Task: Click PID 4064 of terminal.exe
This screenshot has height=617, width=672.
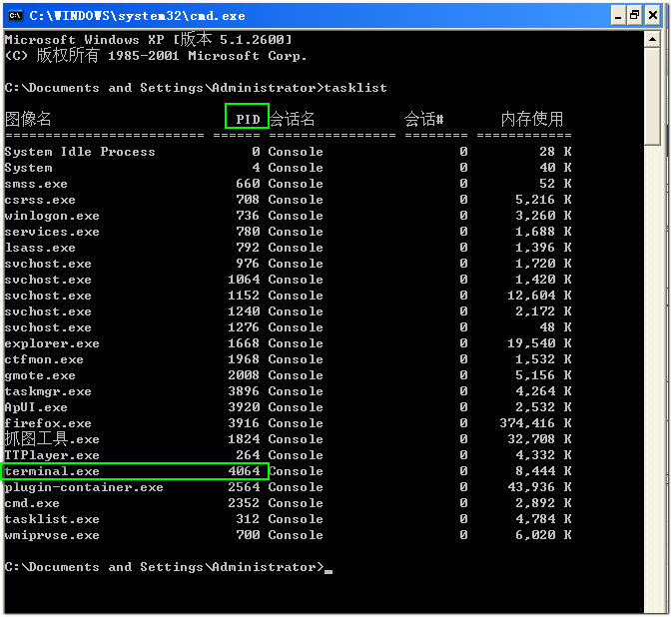Action: pos(244,471)
